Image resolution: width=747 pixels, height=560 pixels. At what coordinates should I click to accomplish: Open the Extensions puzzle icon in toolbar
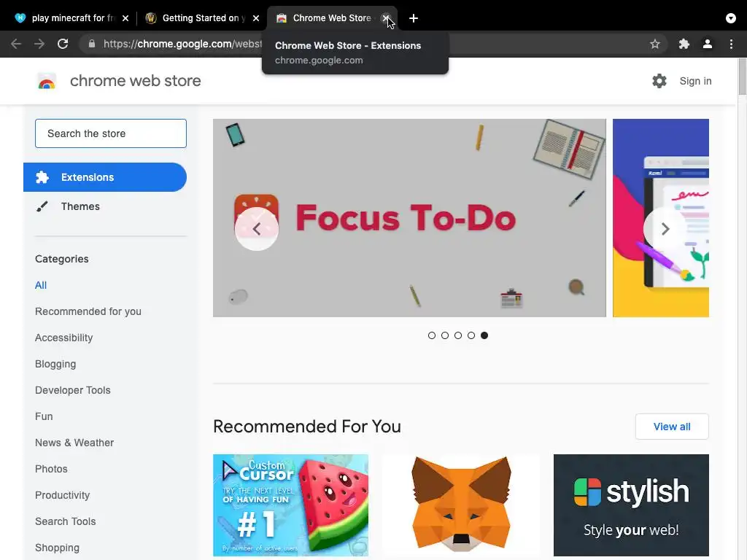684,44
